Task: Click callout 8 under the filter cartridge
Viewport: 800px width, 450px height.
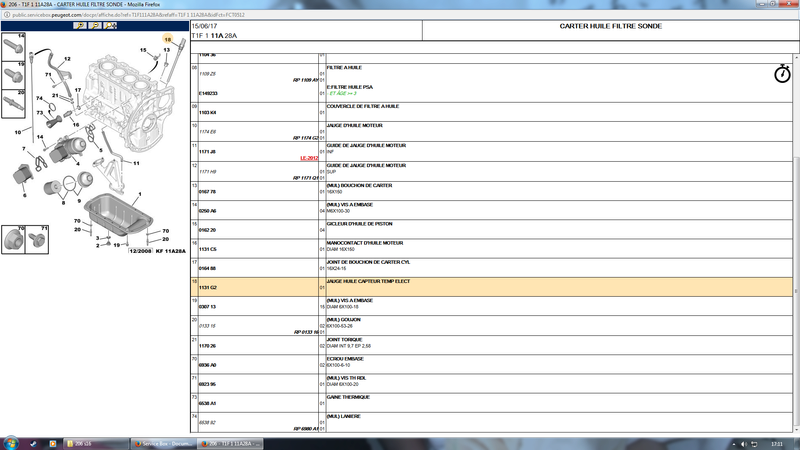Action: tap(63, 203)
